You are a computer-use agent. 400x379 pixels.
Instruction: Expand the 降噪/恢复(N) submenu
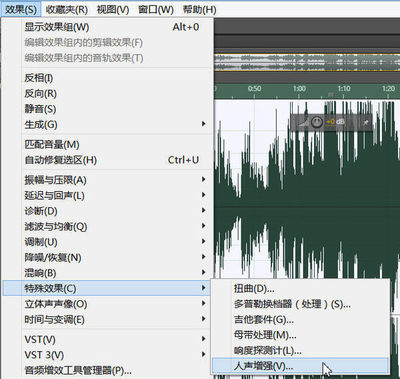click(107, 258)
